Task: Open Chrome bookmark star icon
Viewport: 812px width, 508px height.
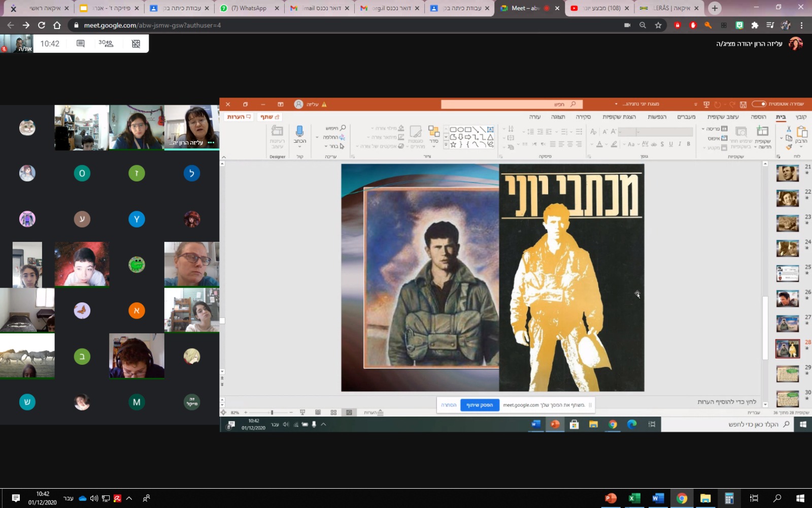Action: pyautogui.click(x=658, y=25)
